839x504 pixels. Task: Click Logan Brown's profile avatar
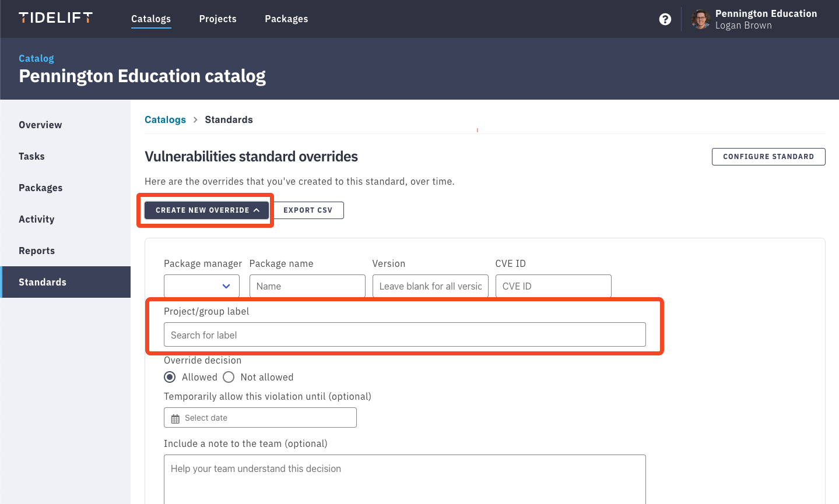[700, 19]
